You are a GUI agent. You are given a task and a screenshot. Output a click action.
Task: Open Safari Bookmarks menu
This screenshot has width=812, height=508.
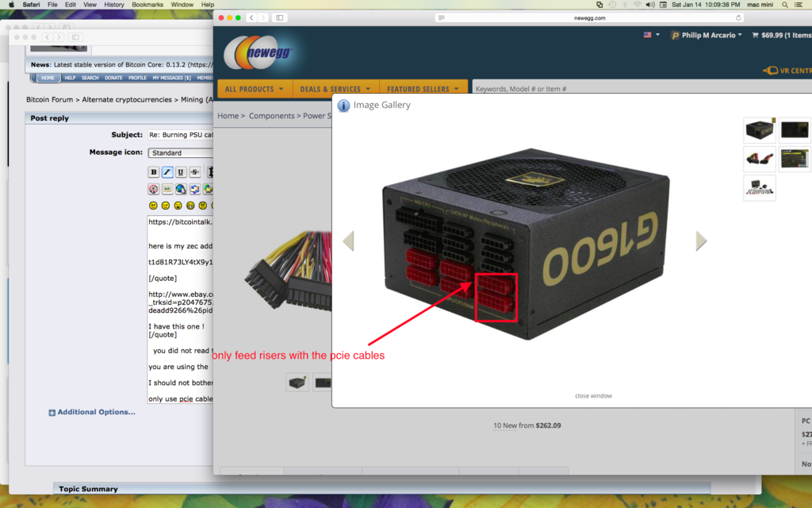pos(147,5)
